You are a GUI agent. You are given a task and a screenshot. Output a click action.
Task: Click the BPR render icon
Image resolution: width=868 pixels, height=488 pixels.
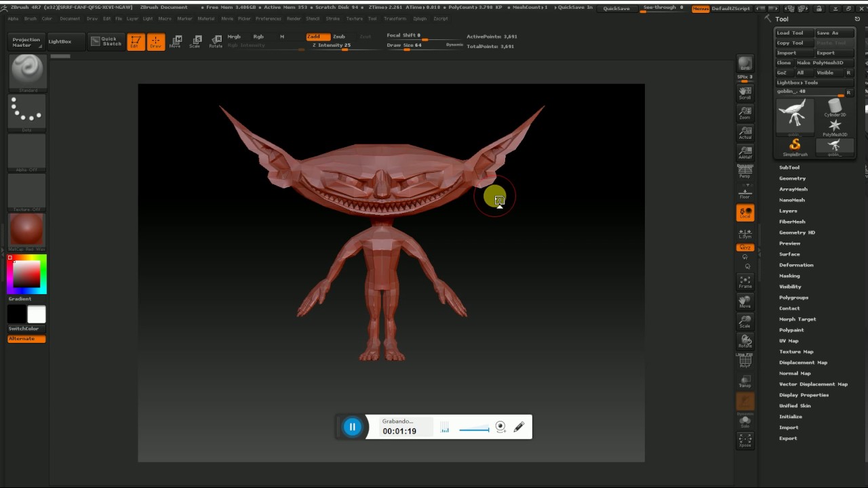tap(745, 64)
